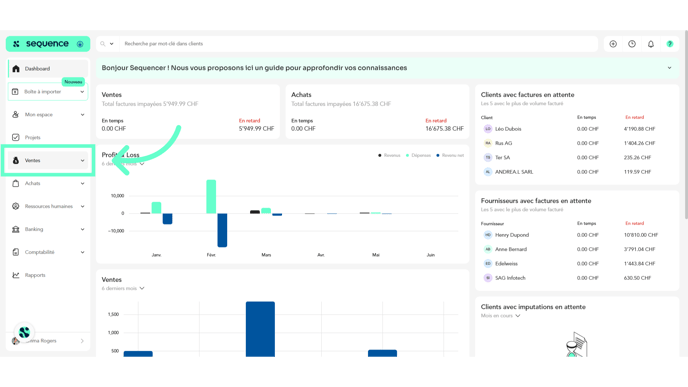The image size is (688, 387).
Task: Click the green help question mark icon
Action: pos(670,44)
